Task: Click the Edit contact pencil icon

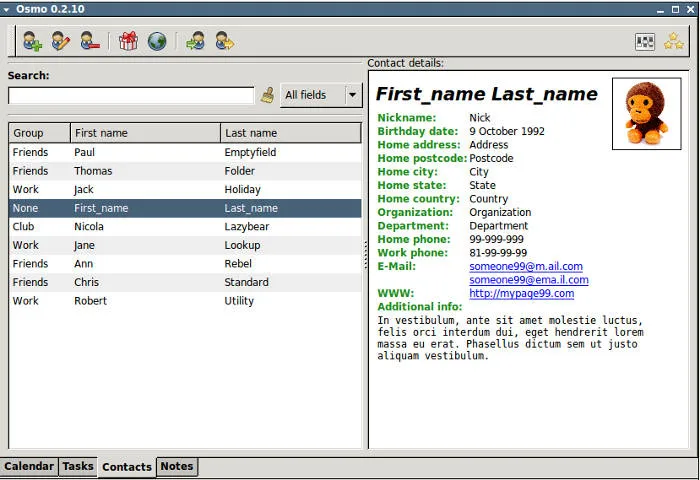Action: [x=61, y=41]
